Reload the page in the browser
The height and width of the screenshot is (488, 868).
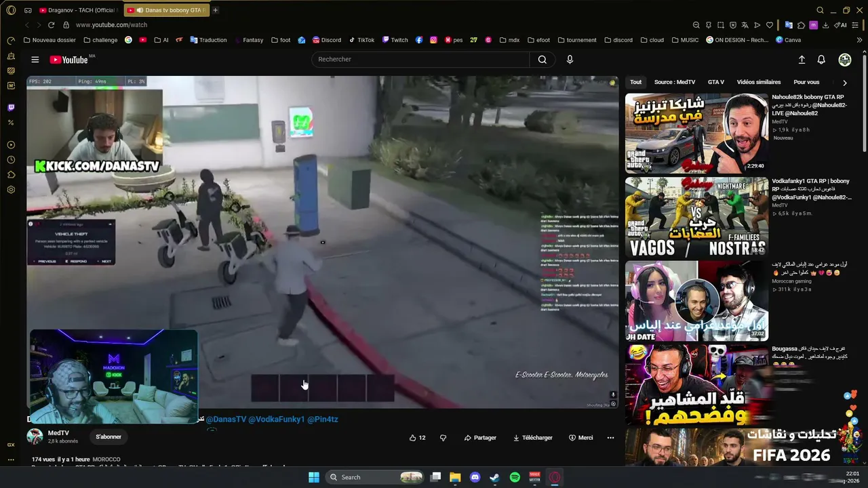tap(51, 25)
